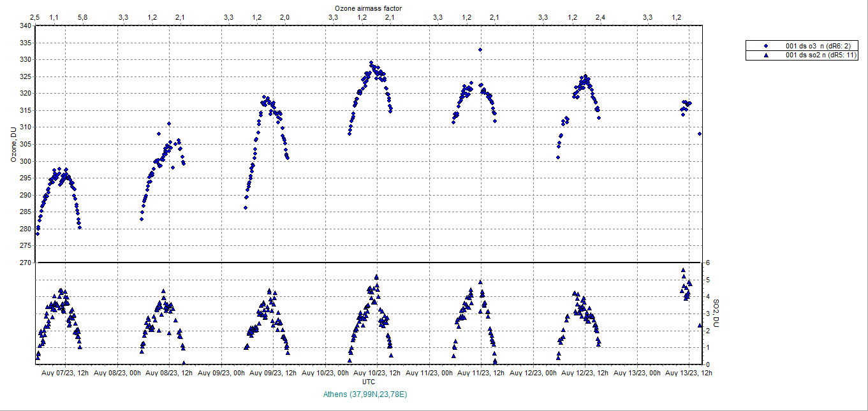Click the outlier ozone point near 333 DU

click(x=480, y=50)
